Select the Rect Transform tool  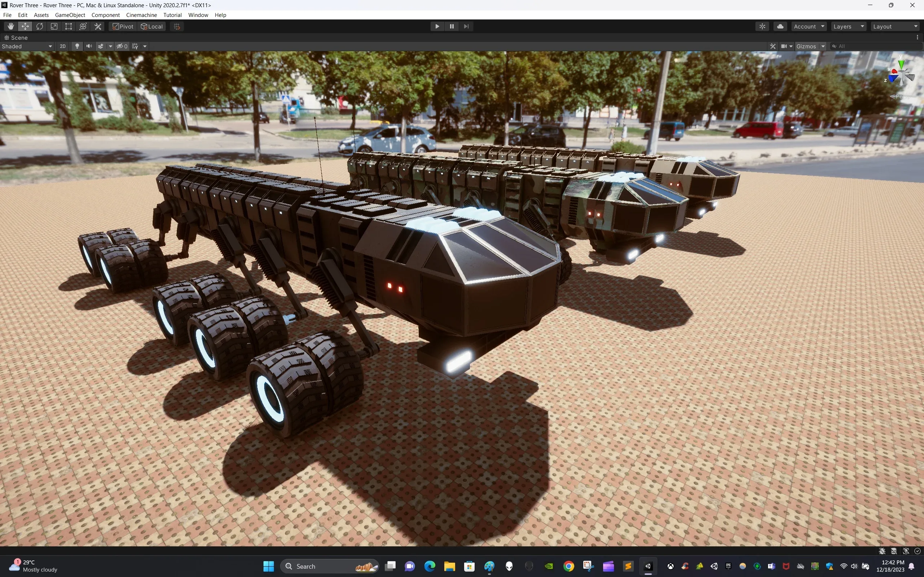point(68,26)
